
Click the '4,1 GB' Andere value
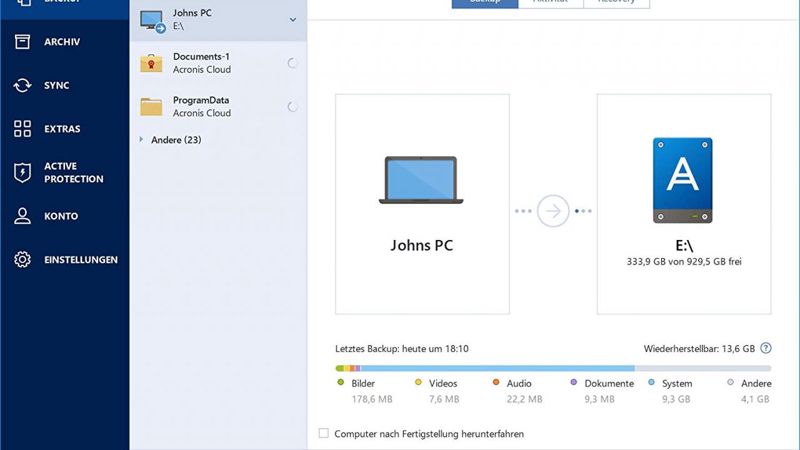pyautogui.click(x=755, y=399)
